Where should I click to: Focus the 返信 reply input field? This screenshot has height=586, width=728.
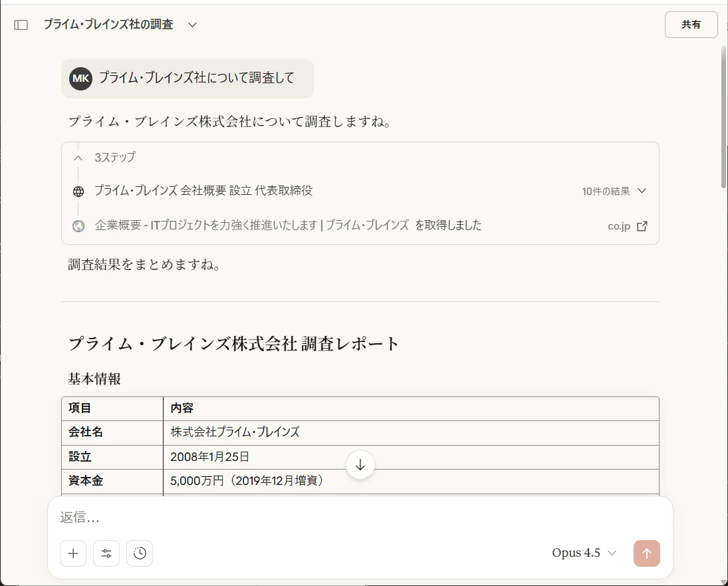tap(360, 517)
